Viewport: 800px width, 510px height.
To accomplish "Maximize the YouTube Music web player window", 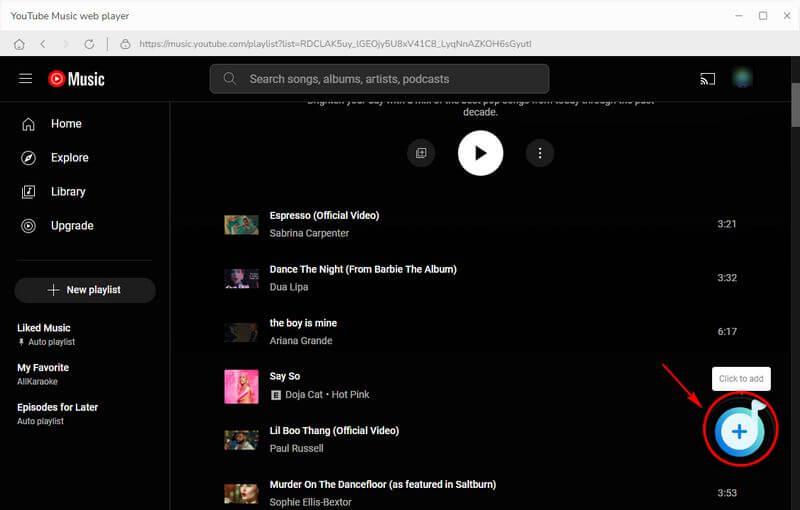I will point(763,16).
